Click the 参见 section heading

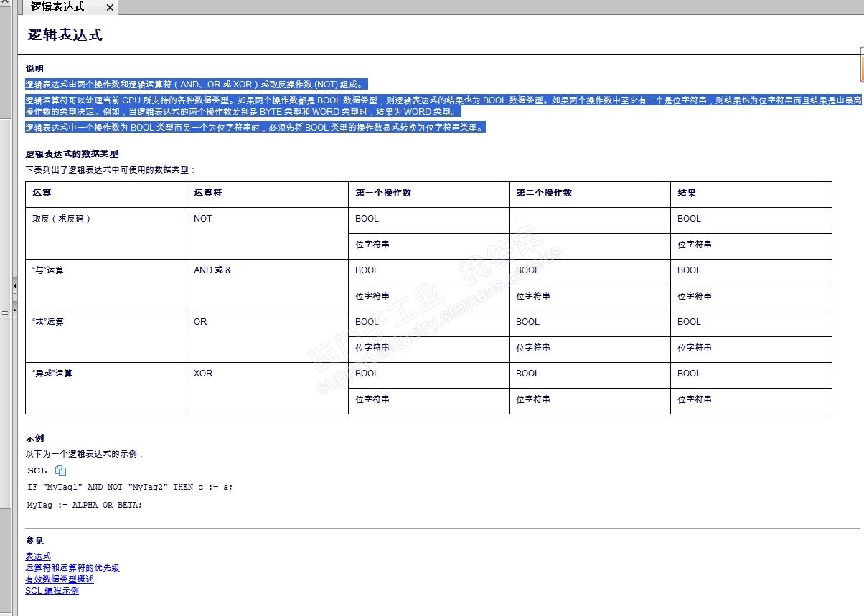tap(34, 541)
